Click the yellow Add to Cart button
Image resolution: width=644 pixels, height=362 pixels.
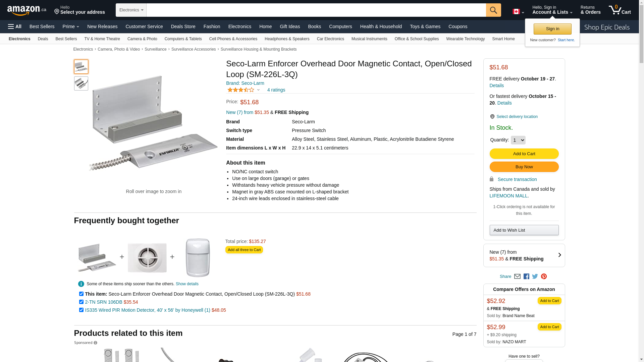524,154
